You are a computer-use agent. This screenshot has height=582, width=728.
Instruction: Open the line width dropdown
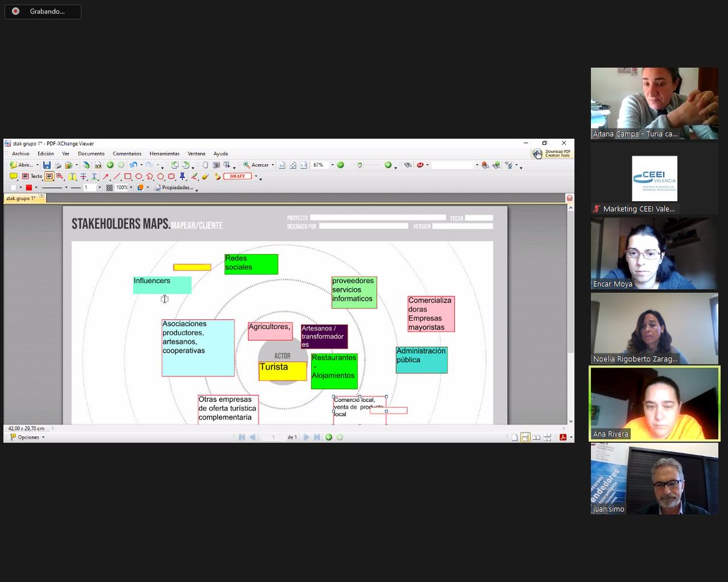99,187
